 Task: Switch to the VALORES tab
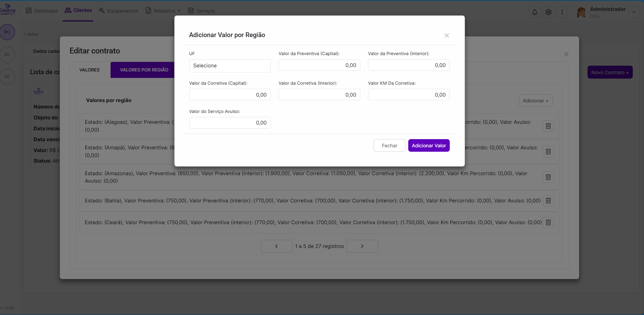[x=89, y=70]
